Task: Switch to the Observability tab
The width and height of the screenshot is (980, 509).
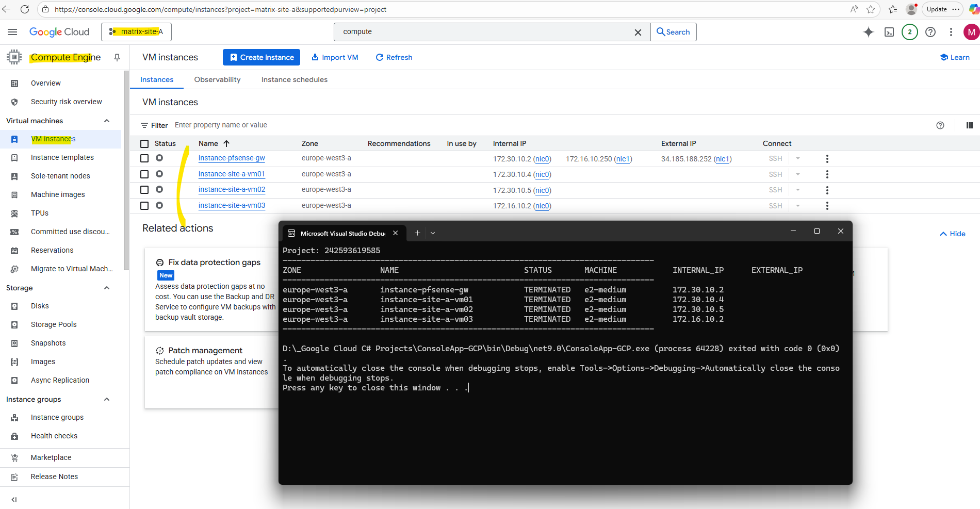Action: coord(217,79)
